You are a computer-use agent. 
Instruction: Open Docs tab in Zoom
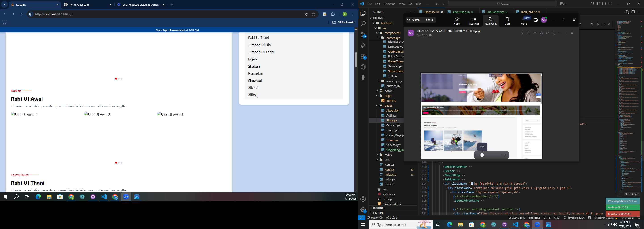point(507,21)
